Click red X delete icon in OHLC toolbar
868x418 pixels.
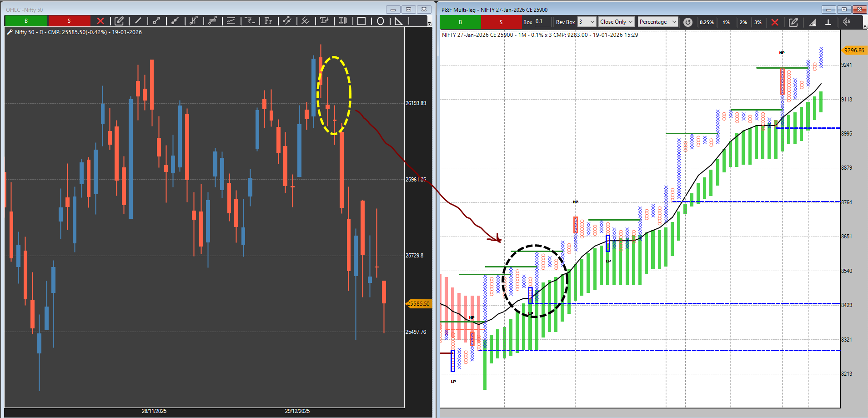tap(100, 21)
